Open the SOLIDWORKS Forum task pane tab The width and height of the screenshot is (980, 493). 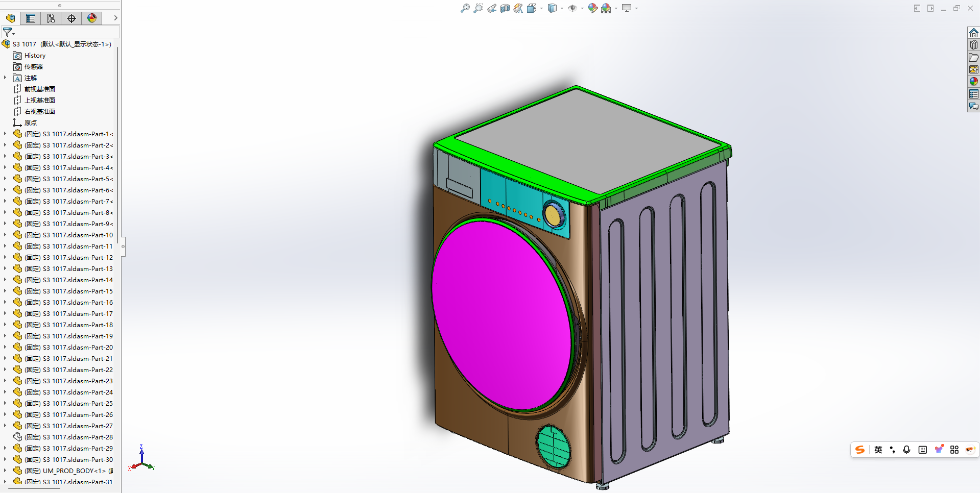(x=974, y=106)
